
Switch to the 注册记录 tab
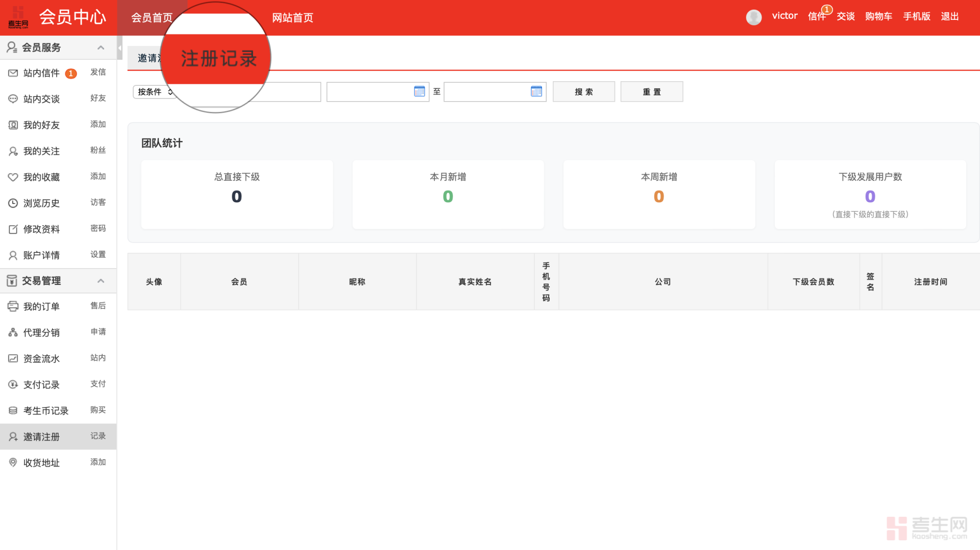coord(218,58)
